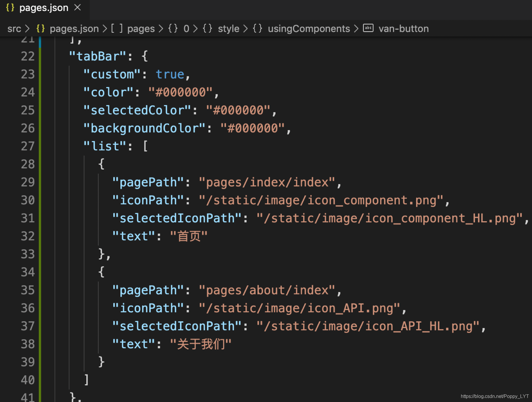Expand the chevron after pages breadcrumb
Screen dimensions: 532x402
coord(161,29)
